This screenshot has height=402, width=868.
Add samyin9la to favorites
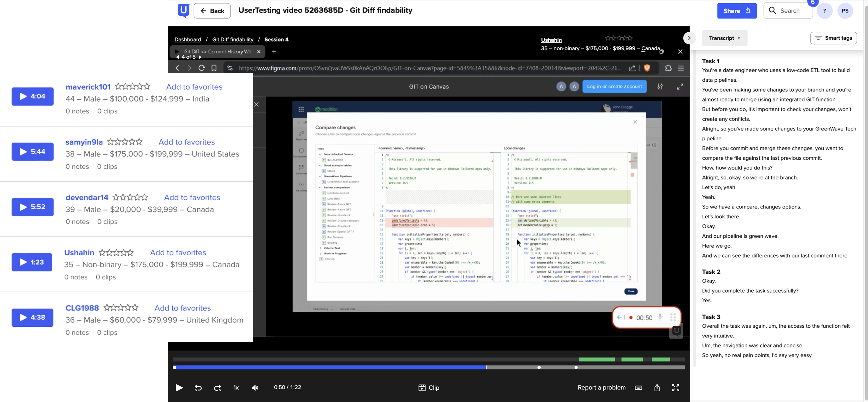point(186,142)
